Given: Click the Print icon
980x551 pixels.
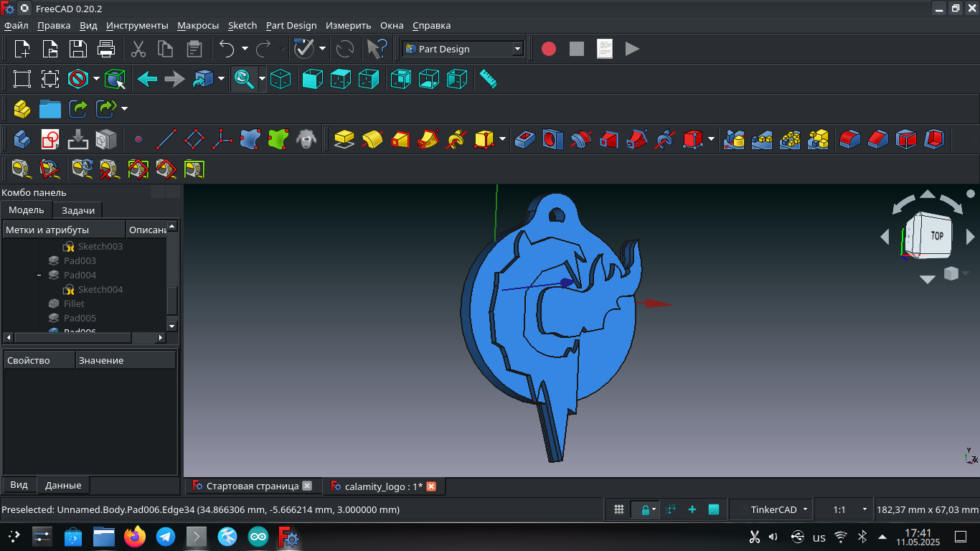Looking at the screenshot, I should [x=105, y=49].
